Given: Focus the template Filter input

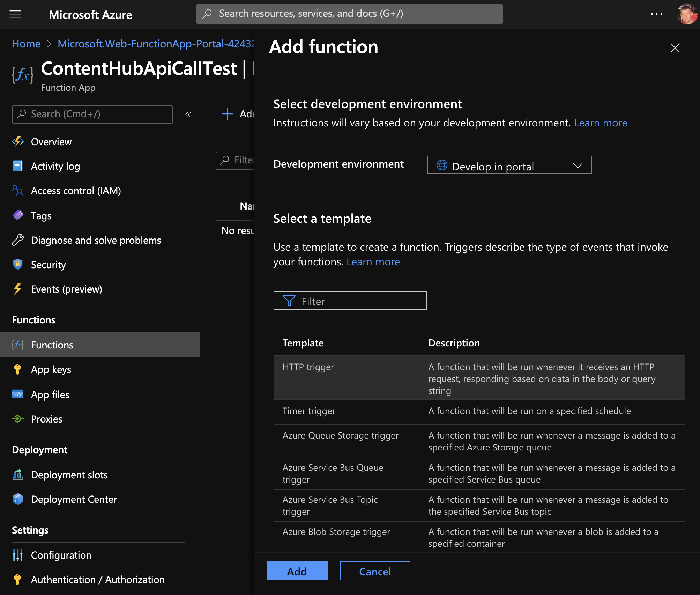Looking at the screenshot, I should [x=350, y=301].
